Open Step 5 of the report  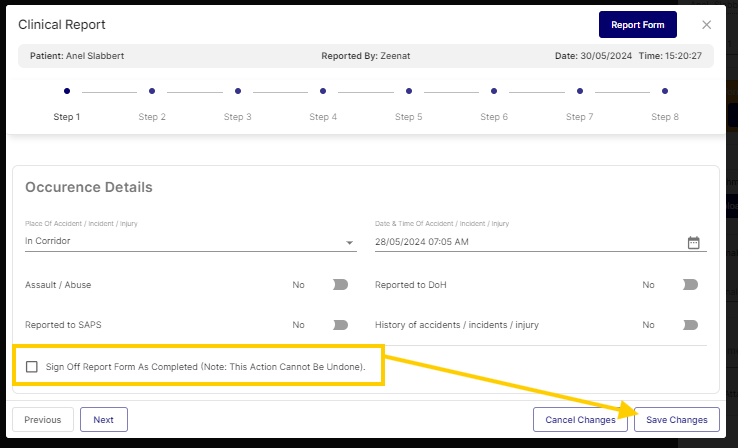pos(408,91)
